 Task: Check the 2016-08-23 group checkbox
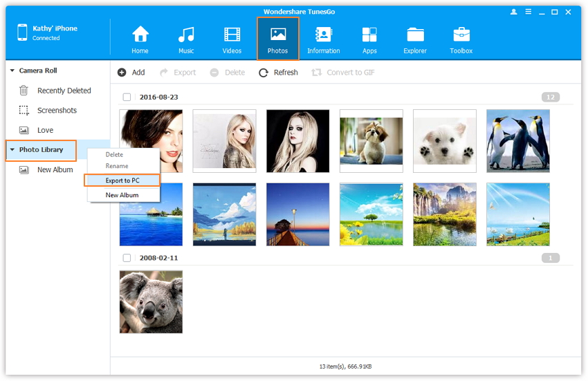click(x=127, y=97)
